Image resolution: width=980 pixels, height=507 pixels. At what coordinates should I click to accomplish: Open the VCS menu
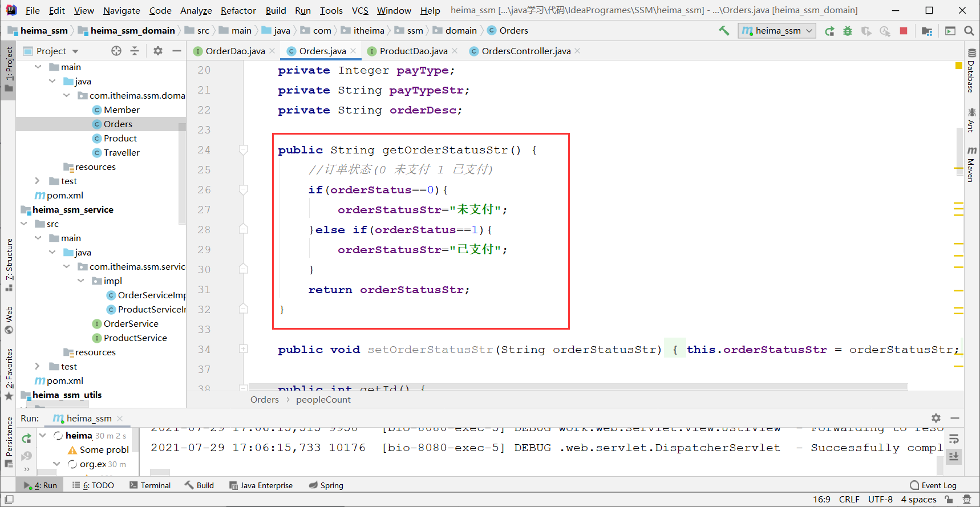(x=360, y=10)
